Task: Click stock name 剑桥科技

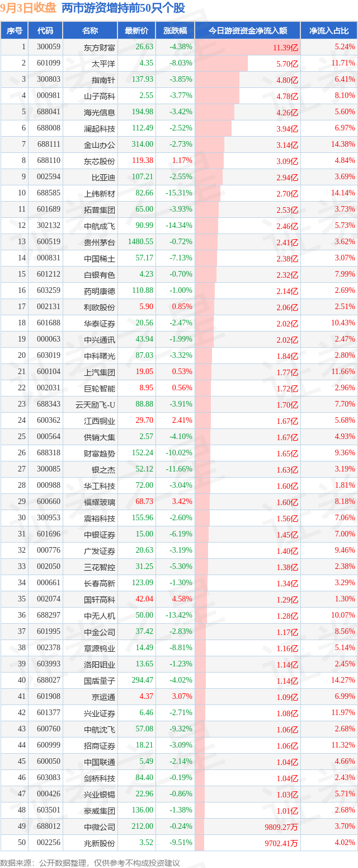Action: tap(100, 778)
